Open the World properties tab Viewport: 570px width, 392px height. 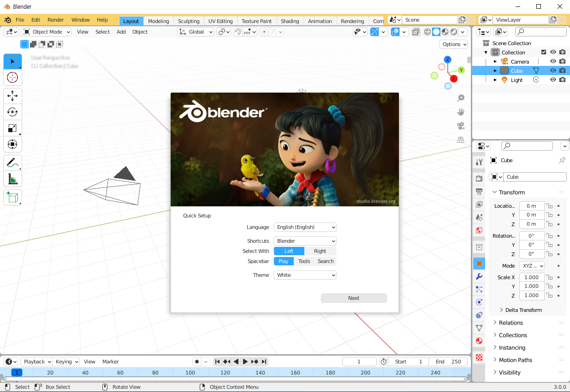[x=479, y=230]
